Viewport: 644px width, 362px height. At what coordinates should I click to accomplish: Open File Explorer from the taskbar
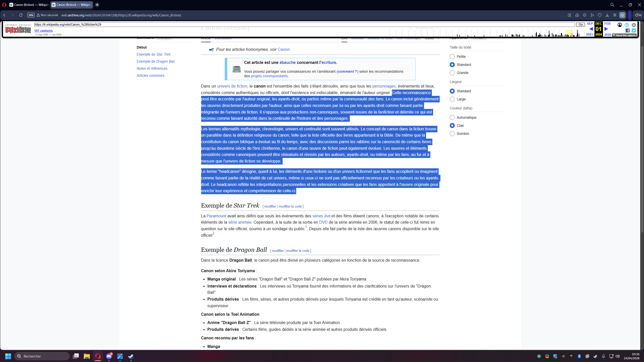pyautogui.click(x=87, y=356)
